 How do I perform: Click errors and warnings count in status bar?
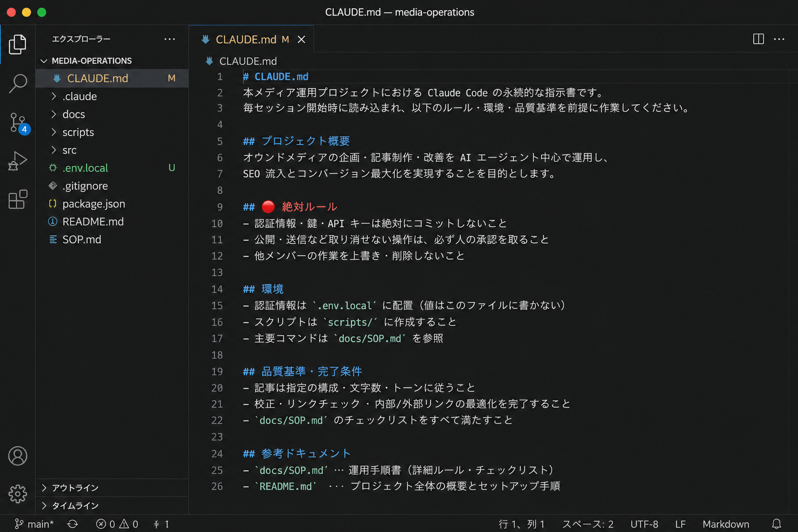click(117, 524)
